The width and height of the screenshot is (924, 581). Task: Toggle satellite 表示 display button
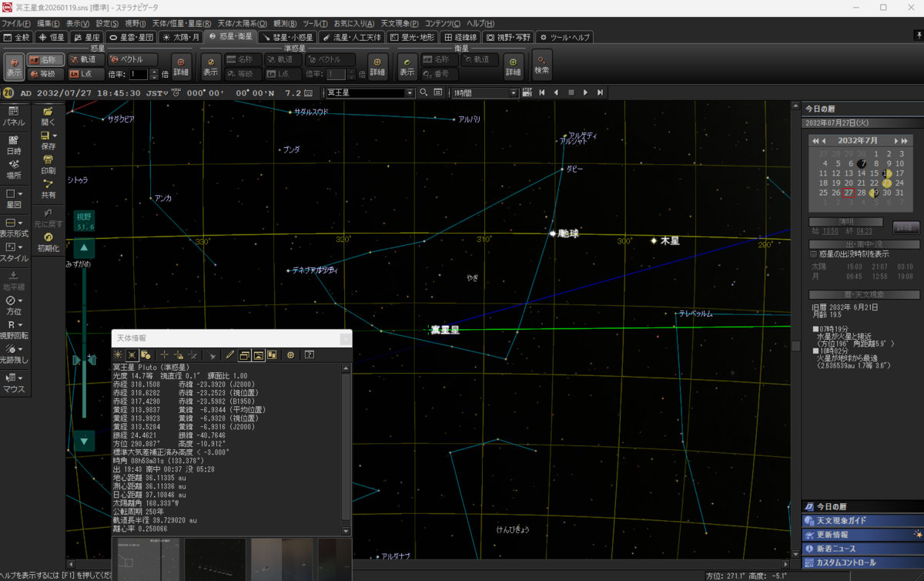[x=407, y=66]
